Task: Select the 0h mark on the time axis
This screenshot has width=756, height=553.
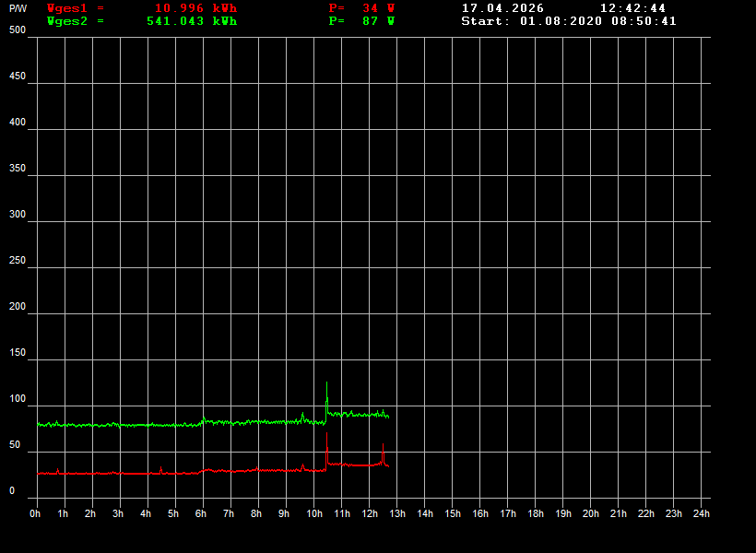Action: click(35, 513)
